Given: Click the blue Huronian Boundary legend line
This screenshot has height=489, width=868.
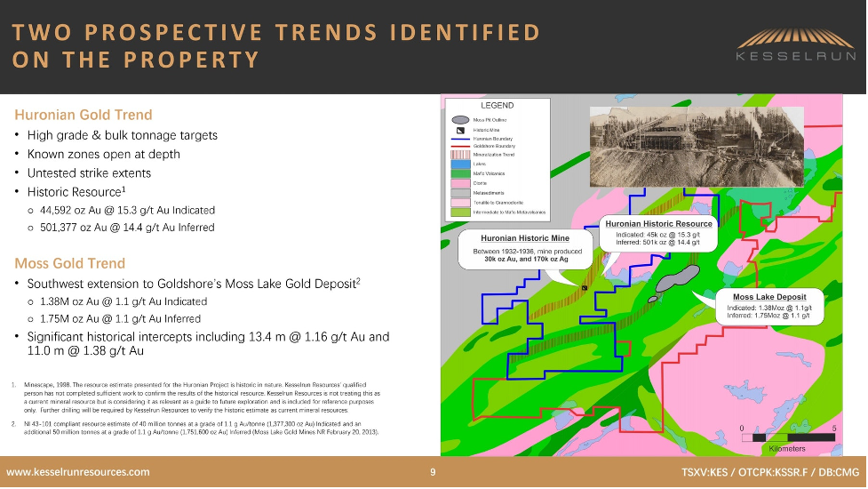Looking at the screenshot, I should click(460, 139).
